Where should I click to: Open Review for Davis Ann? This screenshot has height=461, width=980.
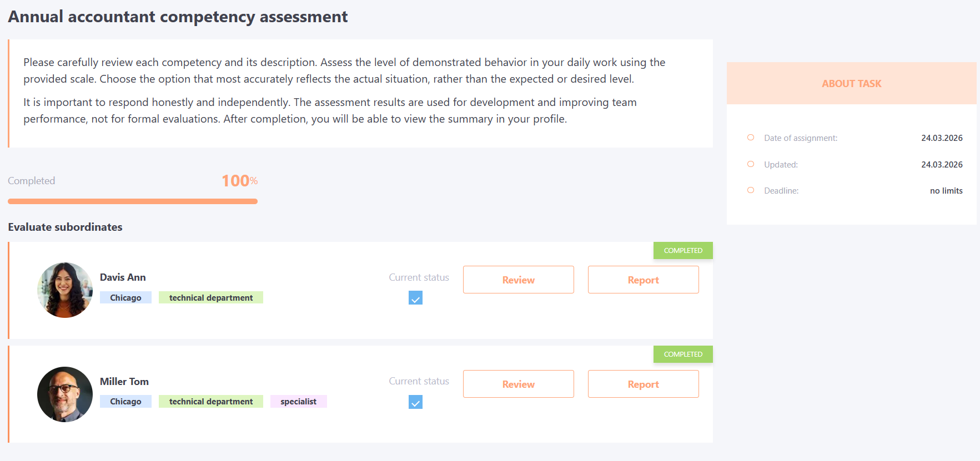pyautogui.click(x=518, y=280)
